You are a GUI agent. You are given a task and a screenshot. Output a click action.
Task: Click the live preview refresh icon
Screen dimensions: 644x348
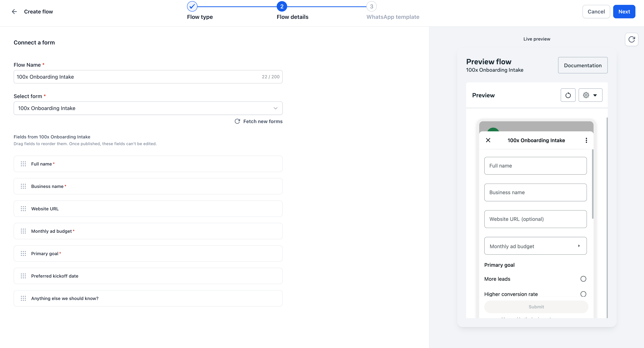tap(631, 39)
